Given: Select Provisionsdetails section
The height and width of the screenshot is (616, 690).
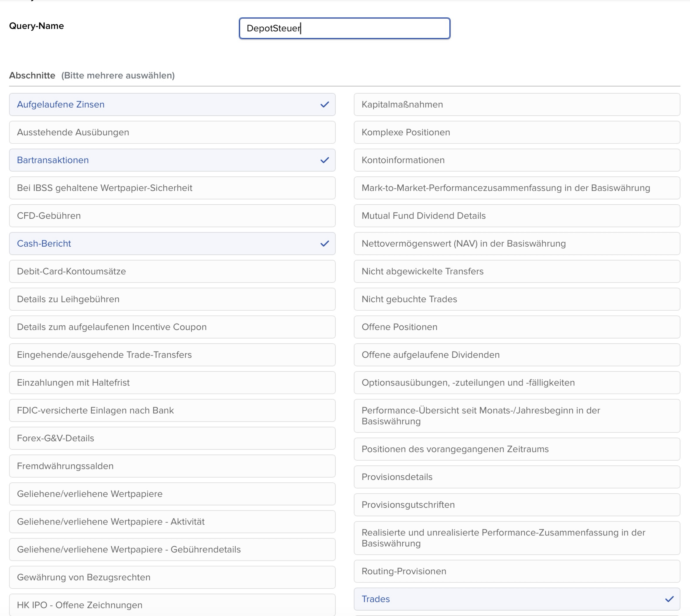Looking at the screenshot, I should pos(517,477).
